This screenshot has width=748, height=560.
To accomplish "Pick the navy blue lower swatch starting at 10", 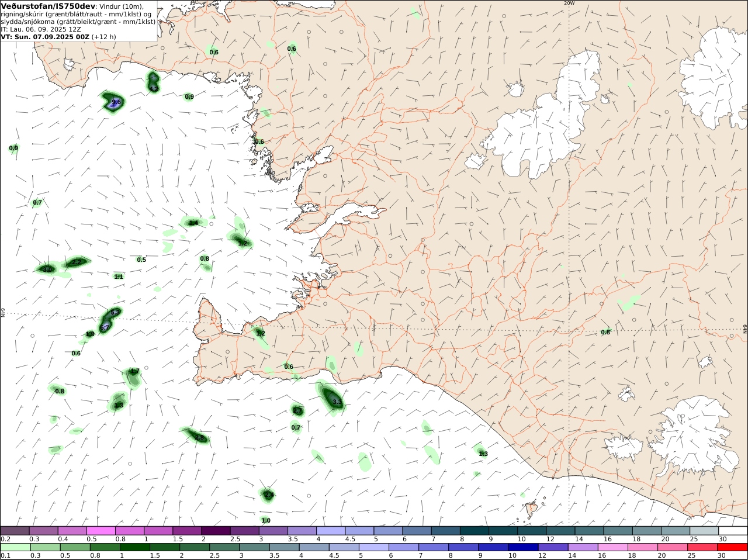I will click(523, 547).
